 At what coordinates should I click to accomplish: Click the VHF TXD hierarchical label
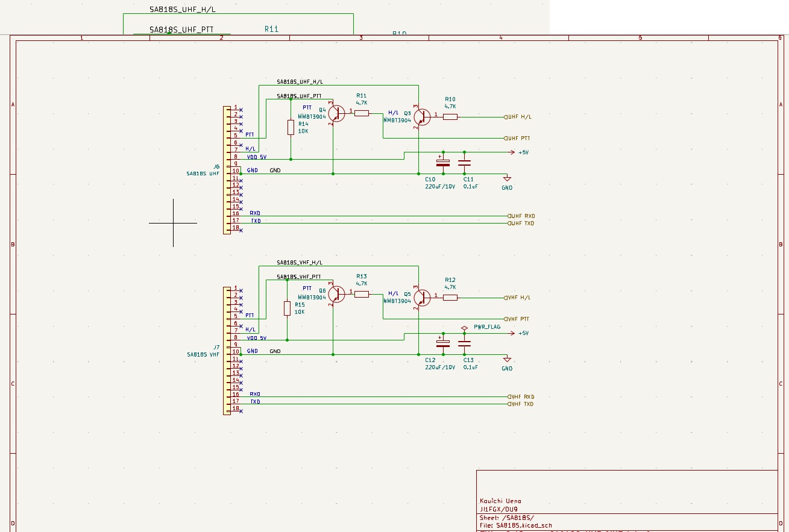521,404
